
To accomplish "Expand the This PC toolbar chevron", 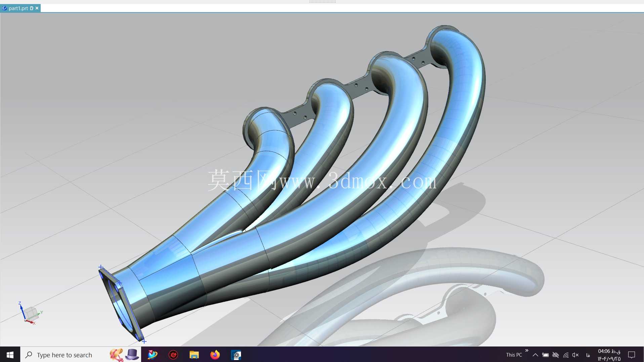I will coord(527,351).
